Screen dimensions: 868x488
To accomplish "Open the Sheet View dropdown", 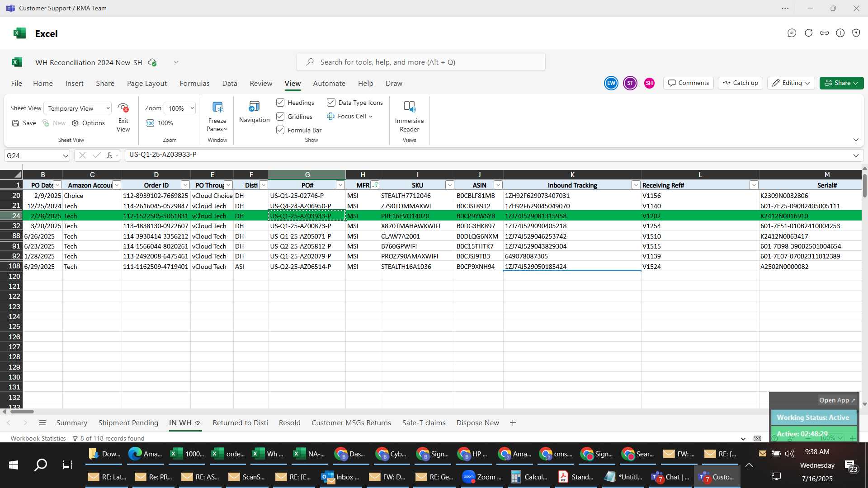I will (x=77, y=108).
